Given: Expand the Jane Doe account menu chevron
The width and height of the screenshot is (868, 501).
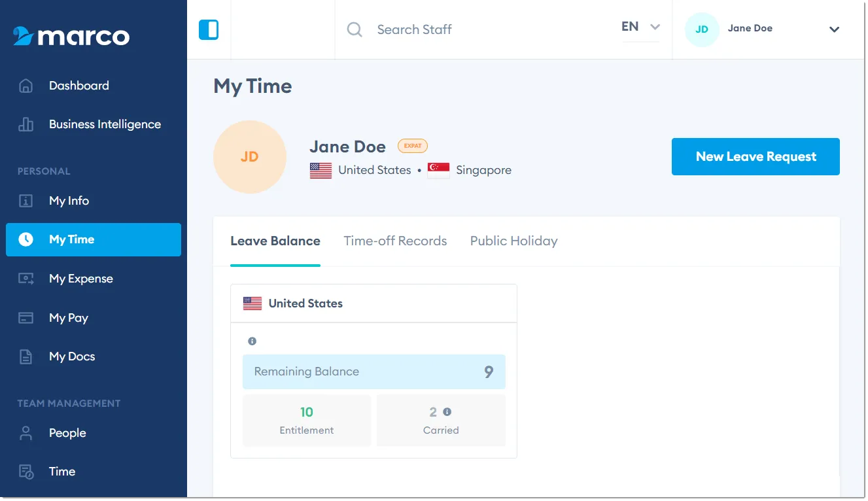Looking at the screenshot, I should [834, 29].
